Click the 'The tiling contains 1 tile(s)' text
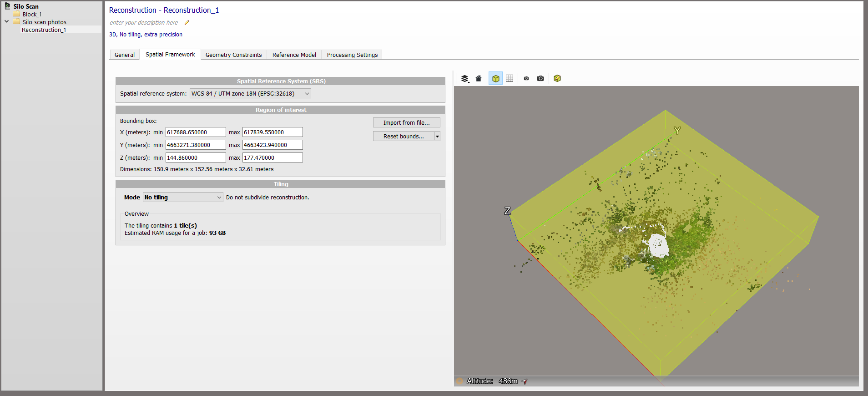Viewport: 868px width, 396px height. (161, 225)
